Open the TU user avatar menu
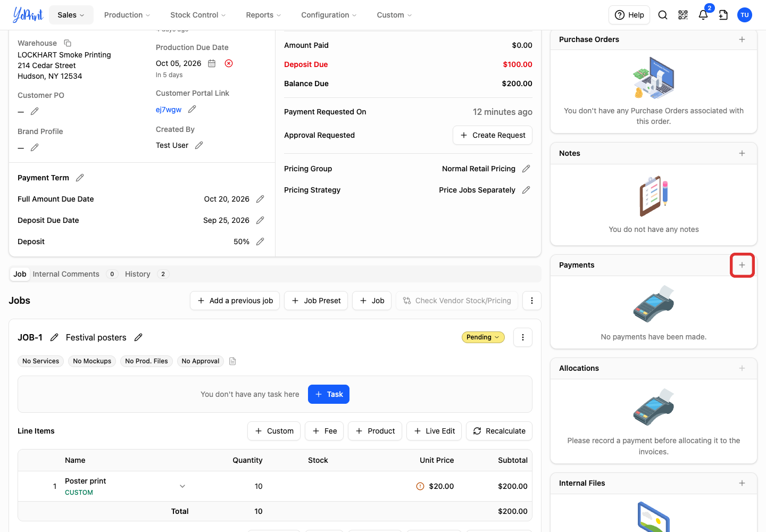 pyautogui.click(x=745, y=15)
